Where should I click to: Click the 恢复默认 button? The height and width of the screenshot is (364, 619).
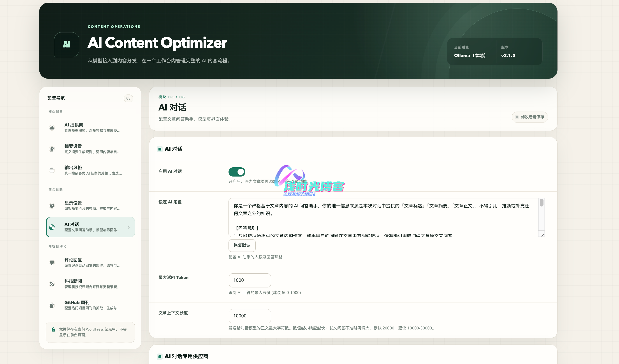tap(242, 245)
